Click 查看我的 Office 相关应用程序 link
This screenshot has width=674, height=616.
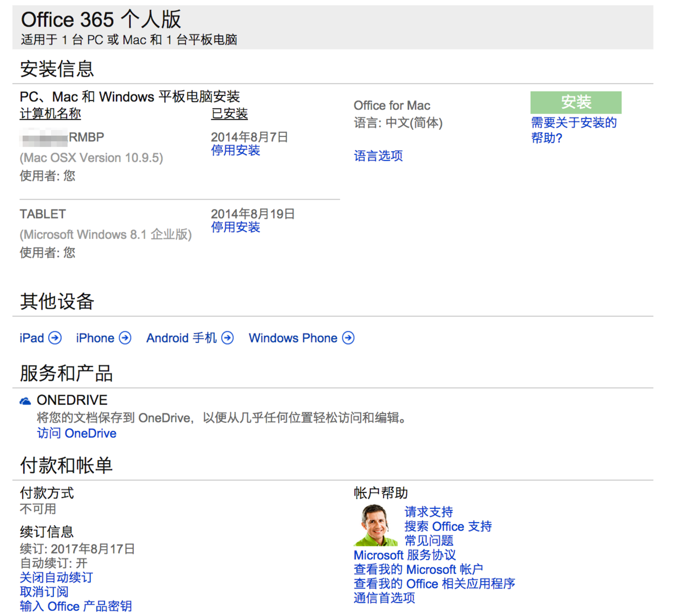434,584
